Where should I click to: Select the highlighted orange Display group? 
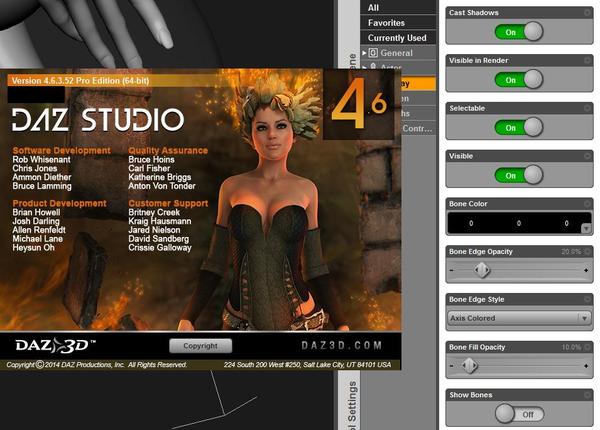coord(418,83)
